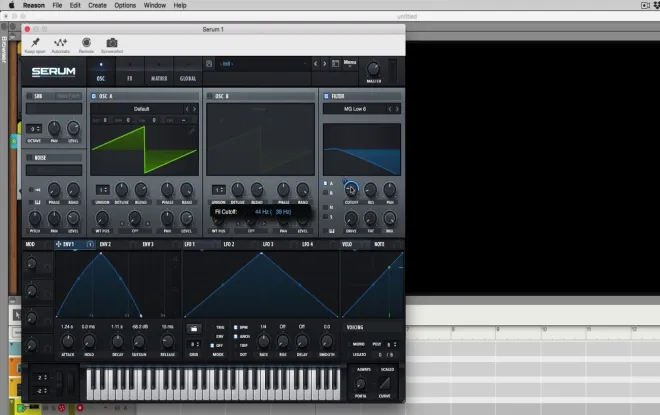
Task: Take a Screenshot with camera icon
Action: tap(112, 43)
